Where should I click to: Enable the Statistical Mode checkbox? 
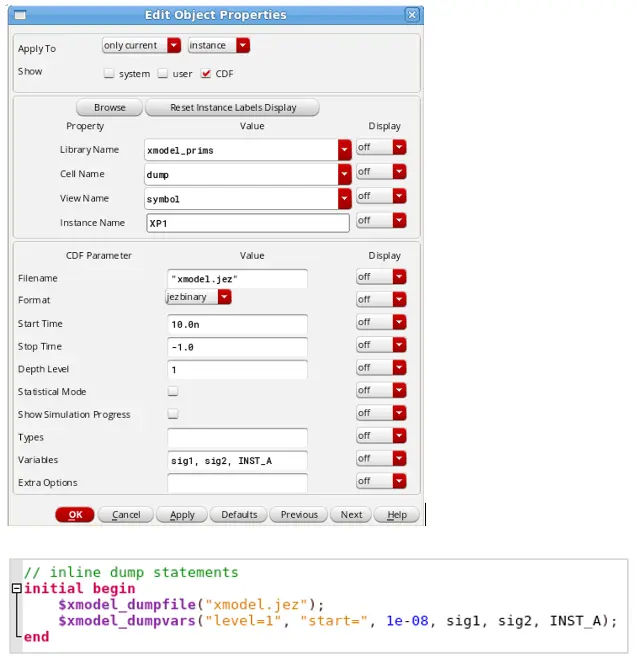point(173,391)
